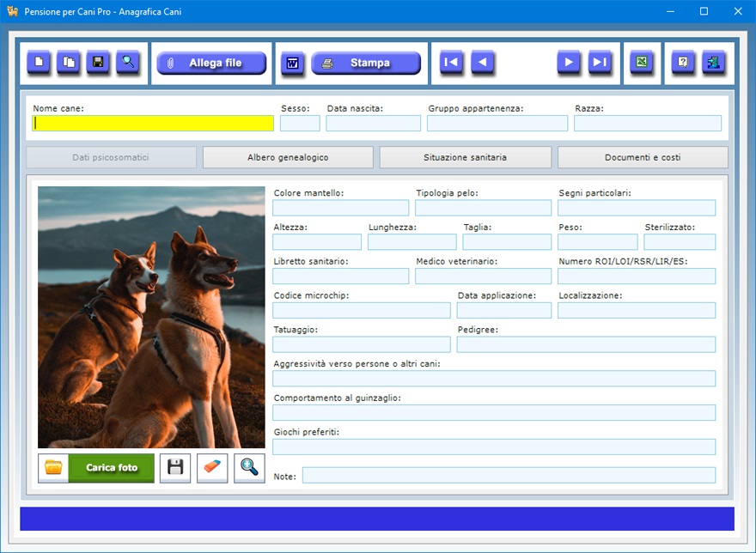Image resolution: width=756 pixels, height=553 pixels.
Task: Click the Sterilizzato field
Action: click(x=680, y=242)
